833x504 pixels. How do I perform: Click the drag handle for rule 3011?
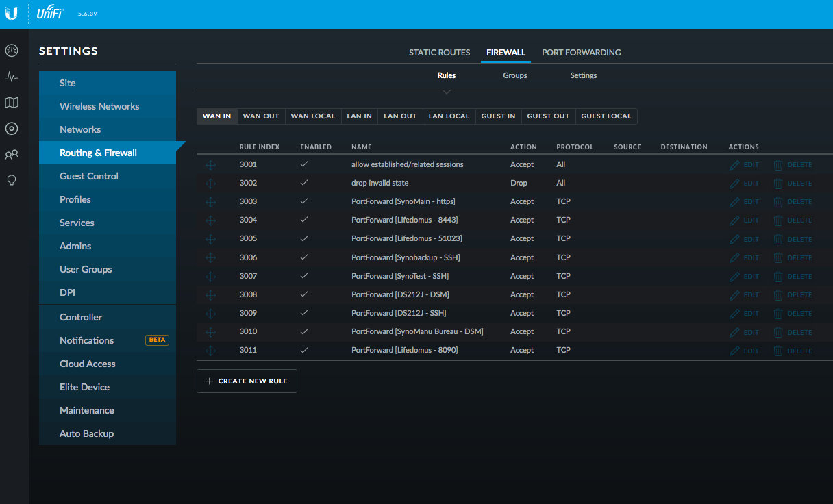(x=211, y=351)
